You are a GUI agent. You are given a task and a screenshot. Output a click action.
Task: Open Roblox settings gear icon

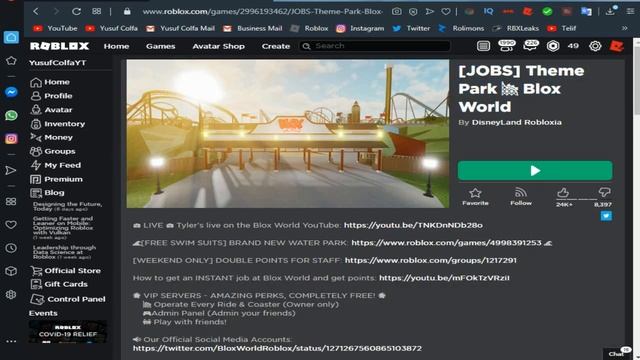tap(595, 46)
